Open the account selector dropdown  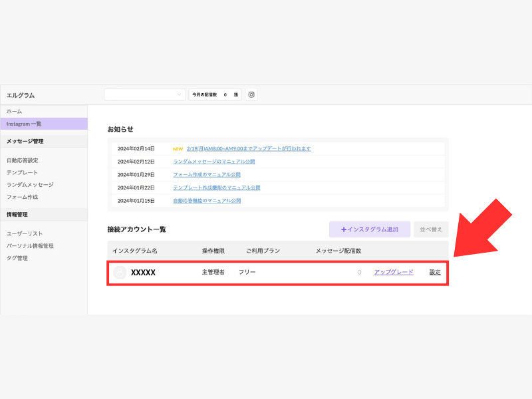click(x=144, y=94)
